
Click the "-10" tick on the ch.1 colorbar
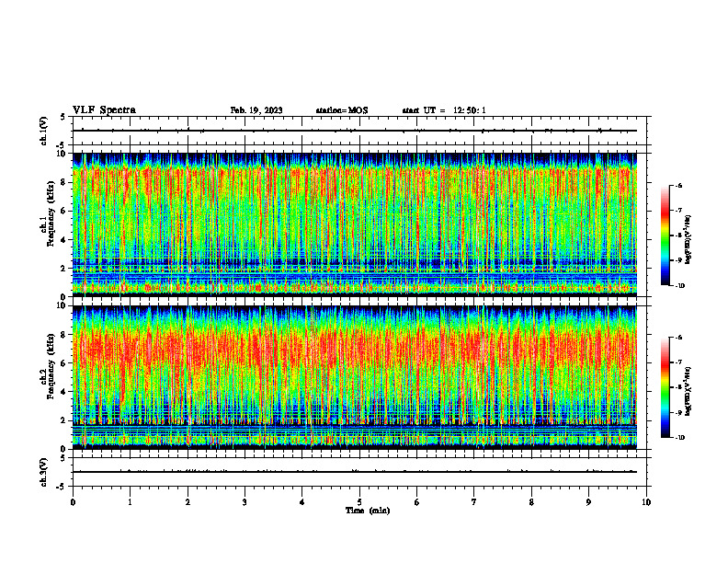point(679,286)
